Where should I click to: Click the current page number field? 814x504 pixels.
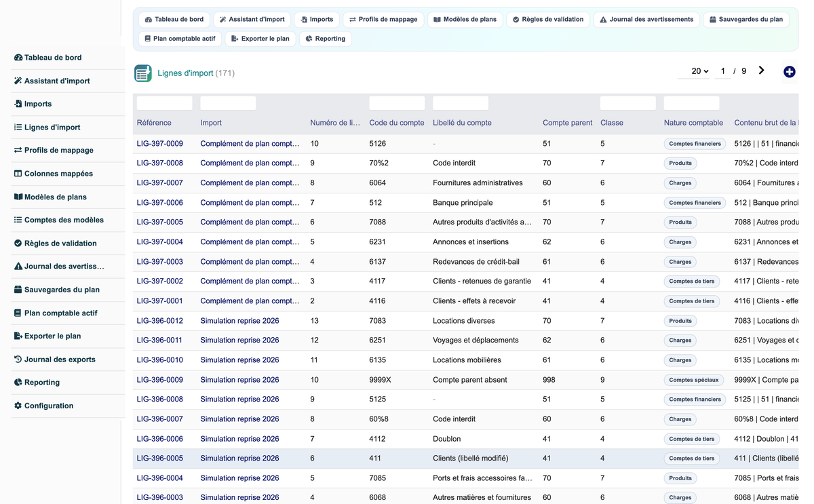click(723, 71)
